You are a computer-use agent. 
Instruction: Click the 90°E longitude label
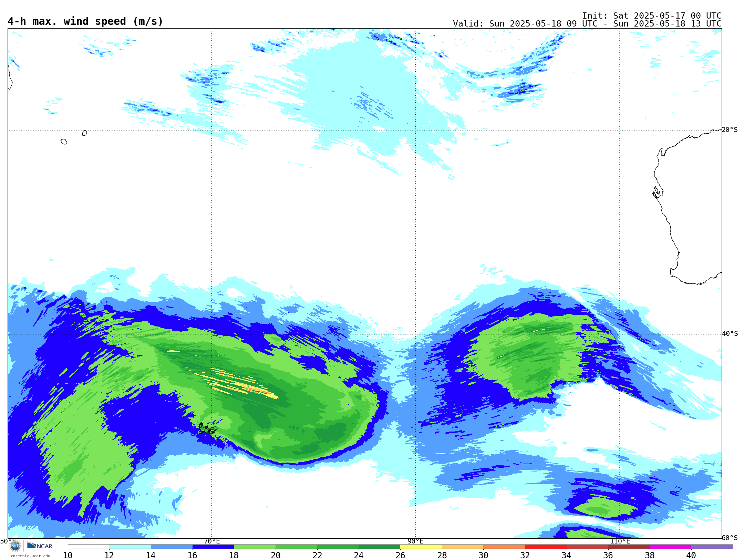click(x=415, y=541)
